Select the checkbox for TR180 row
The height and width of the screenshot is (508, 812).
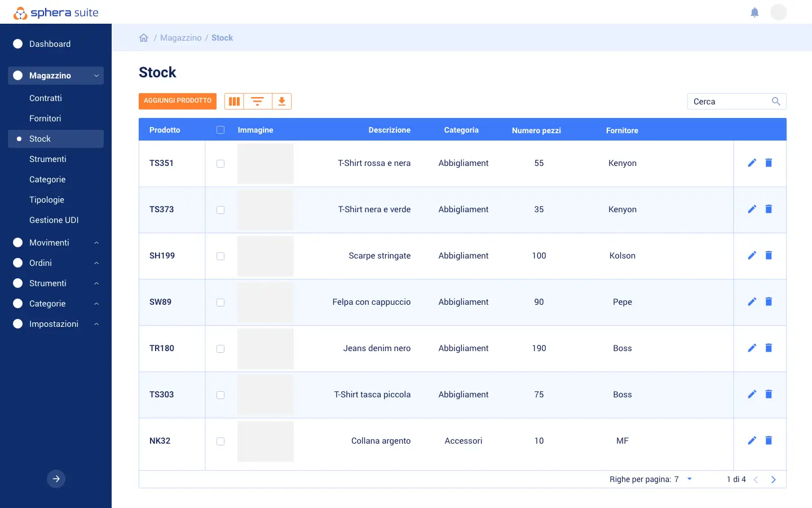220,349
